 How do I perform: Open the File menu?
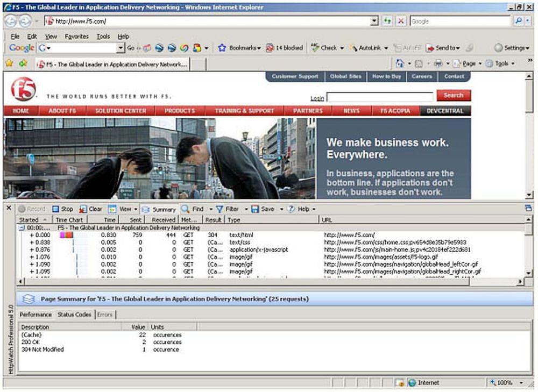pyautogui.click(x=15, y=37)
